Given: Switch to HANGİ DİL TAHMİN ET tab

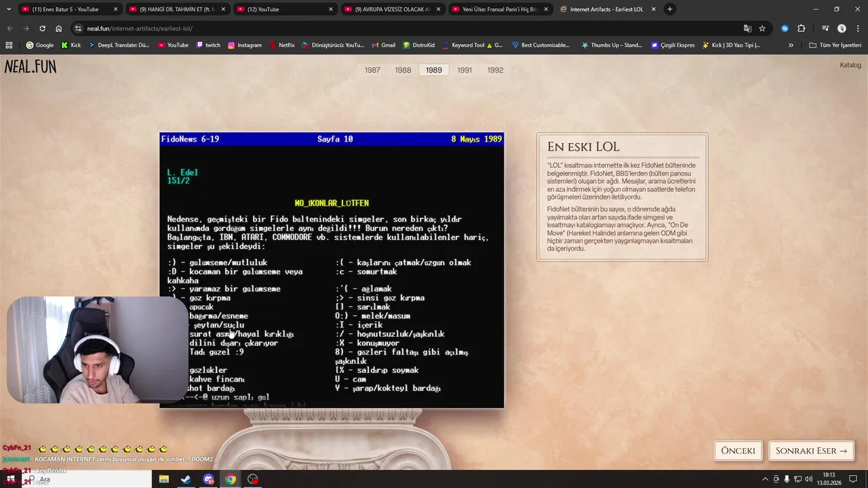Looking at the screenshot, I should [x=176, y=9].
